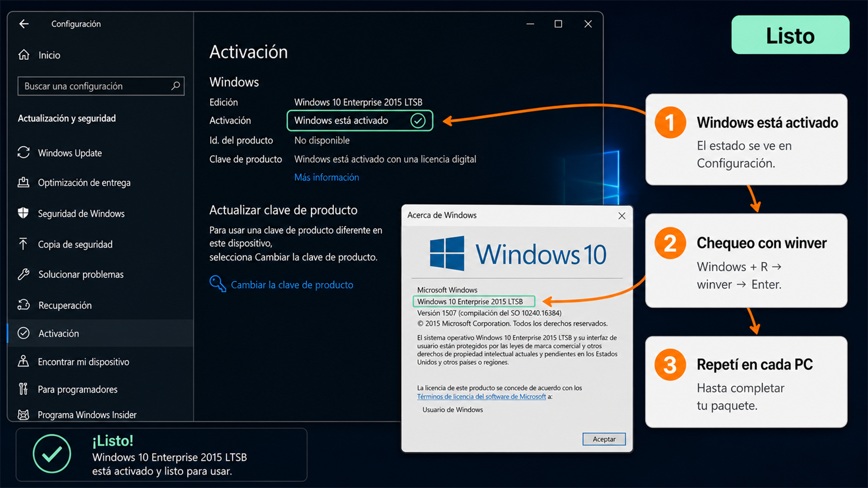The width and height of the screenshot is (868, 488).
Task: Select the Optimización de entrega icon
Action: 24,182
